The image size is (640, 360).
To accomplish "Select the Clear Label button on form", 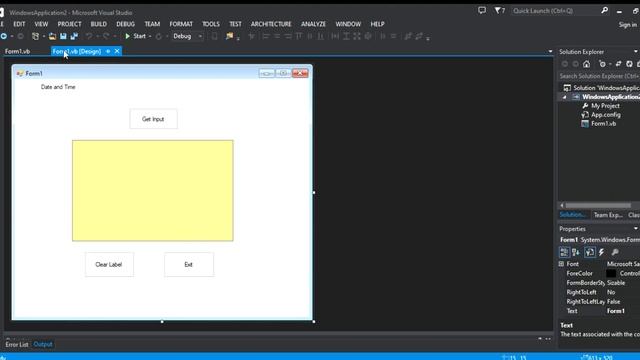I will click(x=109, y=264).
